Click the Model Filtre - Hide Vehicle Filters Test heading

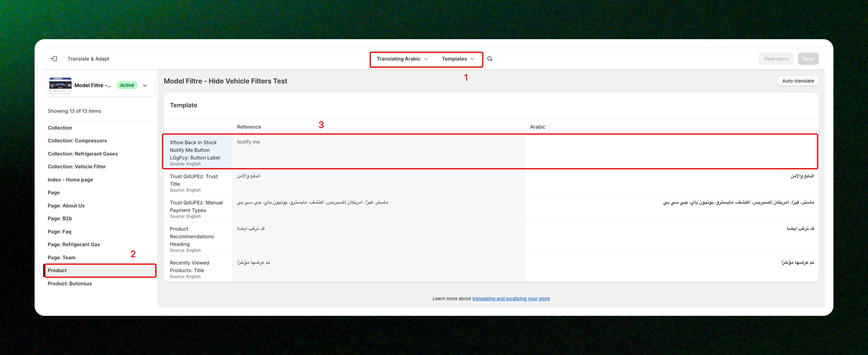click(225, 81)
